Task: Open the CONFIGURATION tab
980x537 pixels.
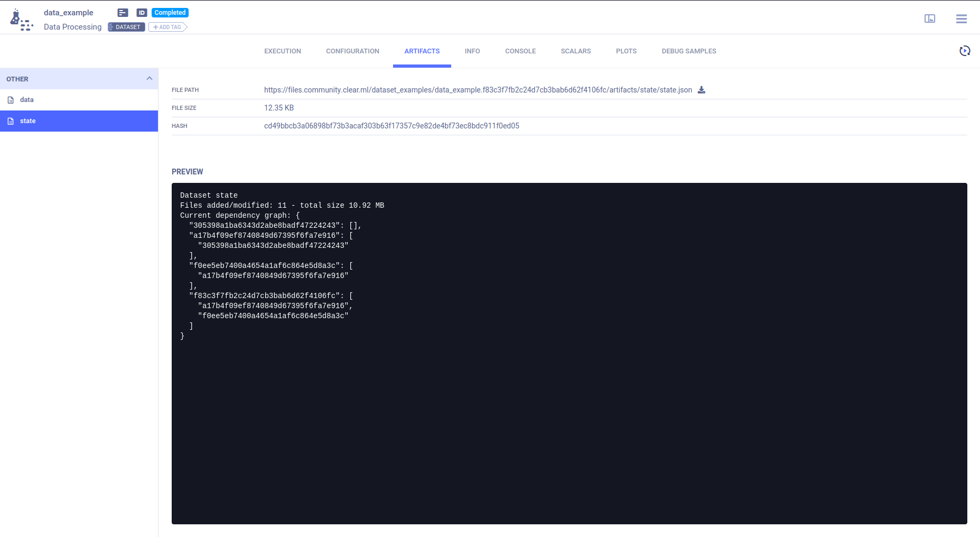Action: click(x=352, y=51)
